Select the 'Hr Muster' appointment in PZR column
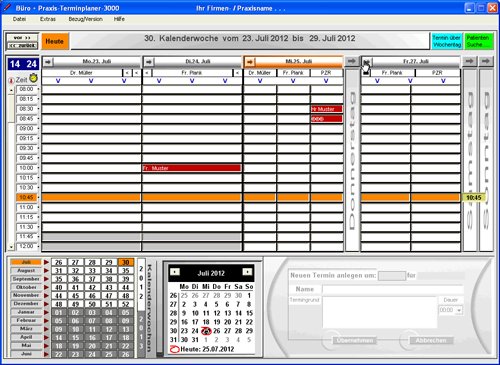Image resolution: width=500 pixels, height=365 pixels. pyautogui.click(x=327, y=109)
